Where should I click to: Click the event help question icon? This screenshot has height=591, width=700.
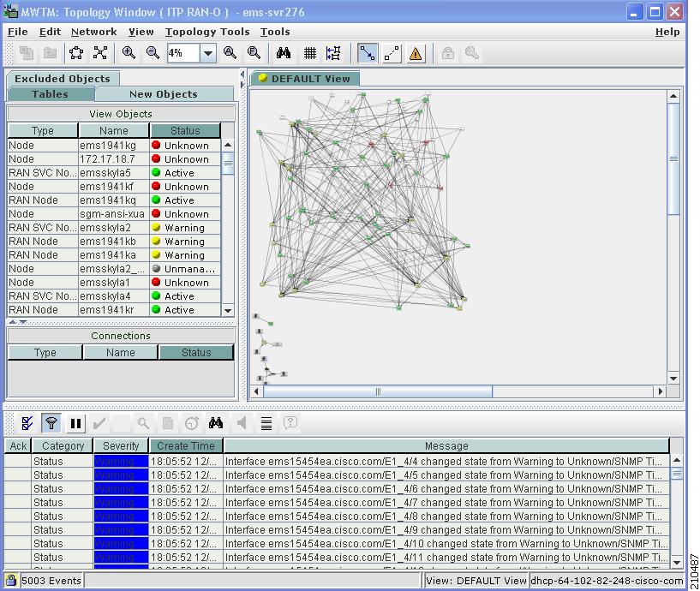290,423
